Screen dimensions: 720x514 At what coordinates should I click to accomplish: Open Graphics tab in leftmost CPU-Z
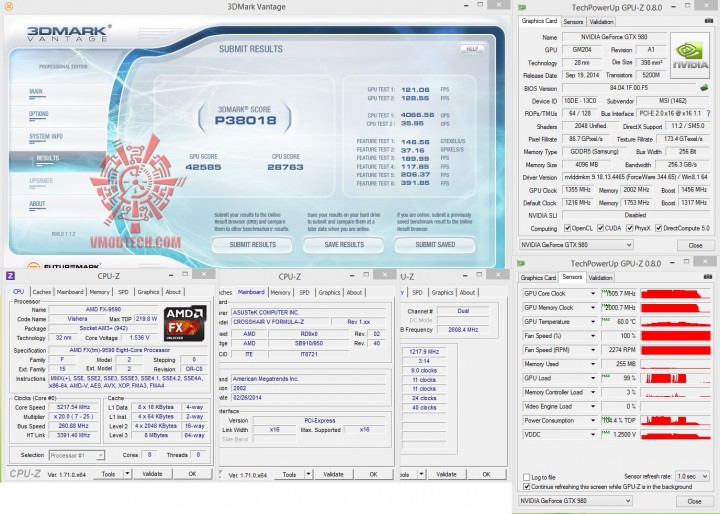click(148, 292)
